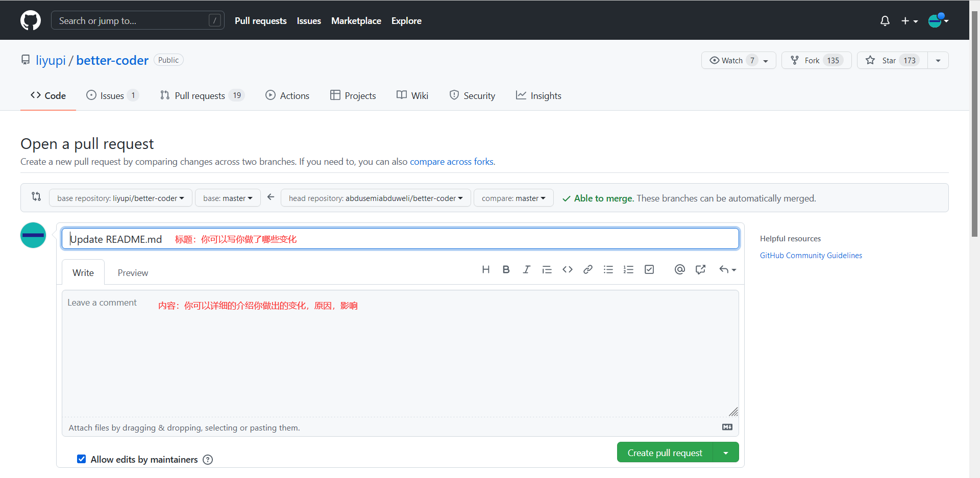Screen dimensions: 980x478
Task: Focus the Search or jump to field
Action: (x=138, y=20)
